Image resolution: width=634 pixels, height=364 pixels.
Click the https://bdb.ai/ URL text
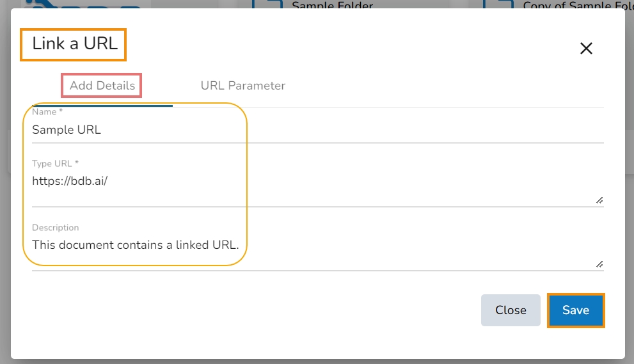pyautogui.click(x=70, y=181)
